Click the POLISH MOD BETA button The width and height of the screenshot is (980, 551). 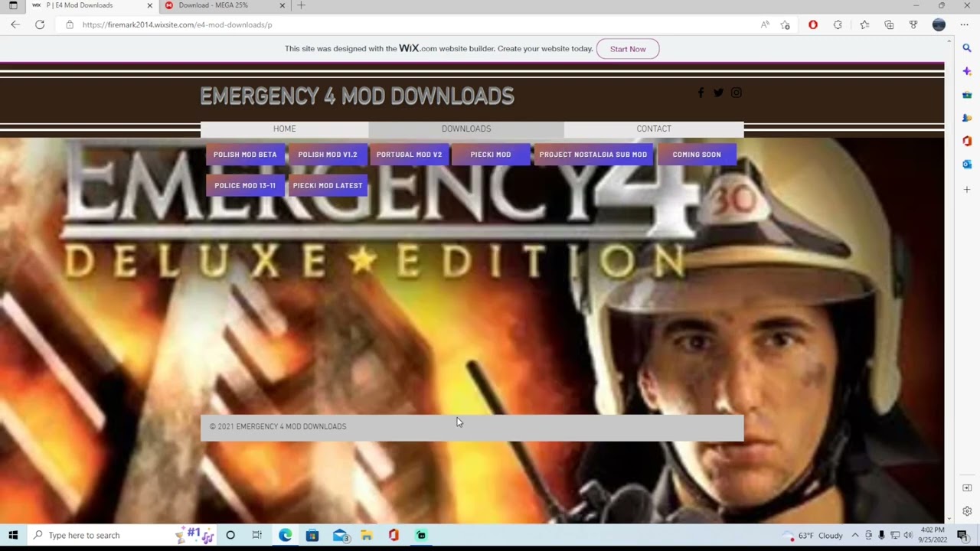[x=245, y=155]
